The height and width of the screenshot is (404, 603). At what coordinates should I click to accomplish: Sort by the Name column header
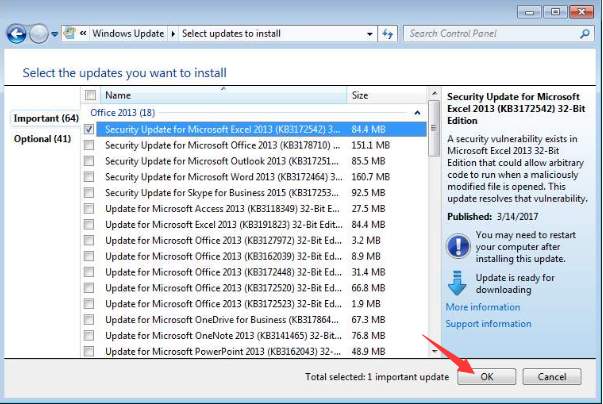224,95
